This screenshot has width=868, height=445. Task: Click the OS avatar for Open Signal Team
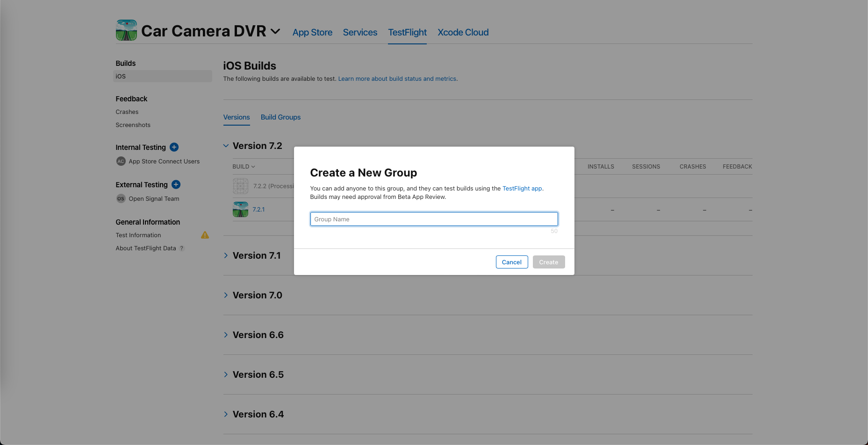pos(121,198)
